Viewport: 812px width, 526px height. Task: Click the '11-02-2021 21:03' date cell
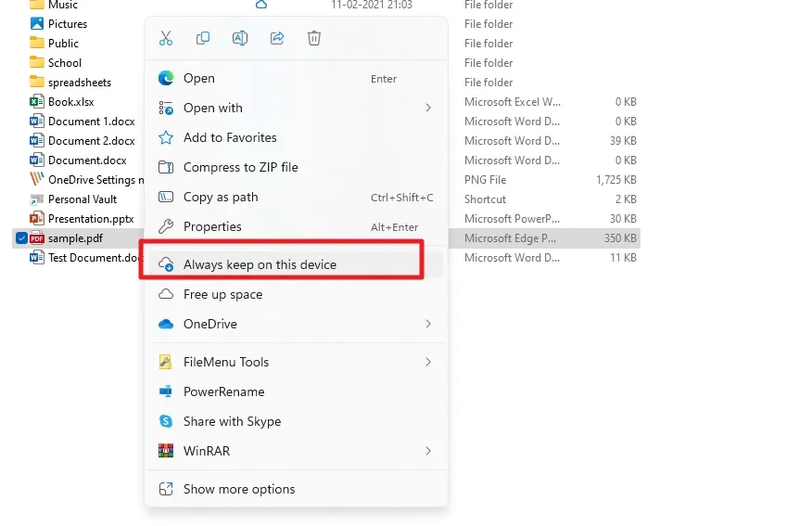(x=372, y=4)
